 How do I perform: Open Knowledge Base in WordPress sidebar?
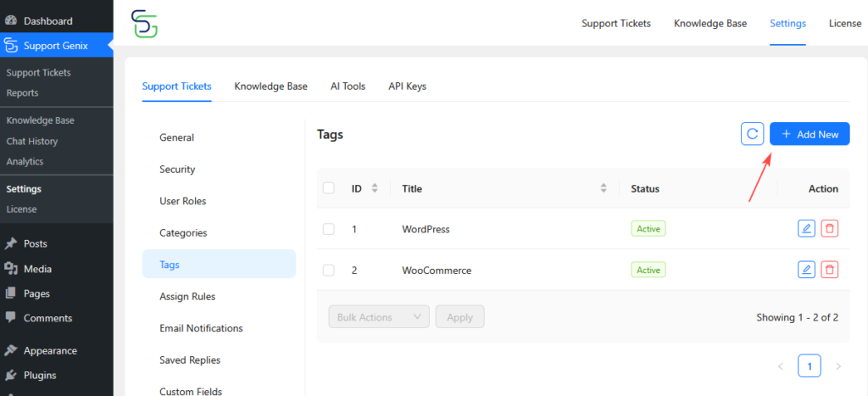pyautogui.click(x=41, y=120)
